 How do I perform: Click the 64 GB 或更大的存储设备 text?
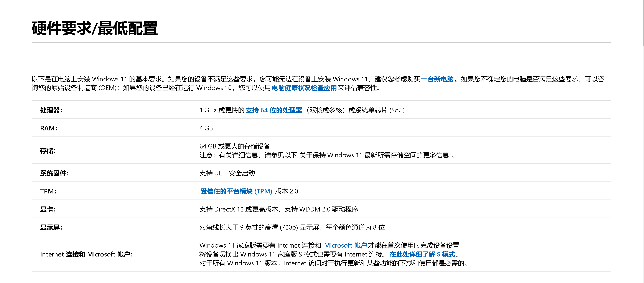235,146
